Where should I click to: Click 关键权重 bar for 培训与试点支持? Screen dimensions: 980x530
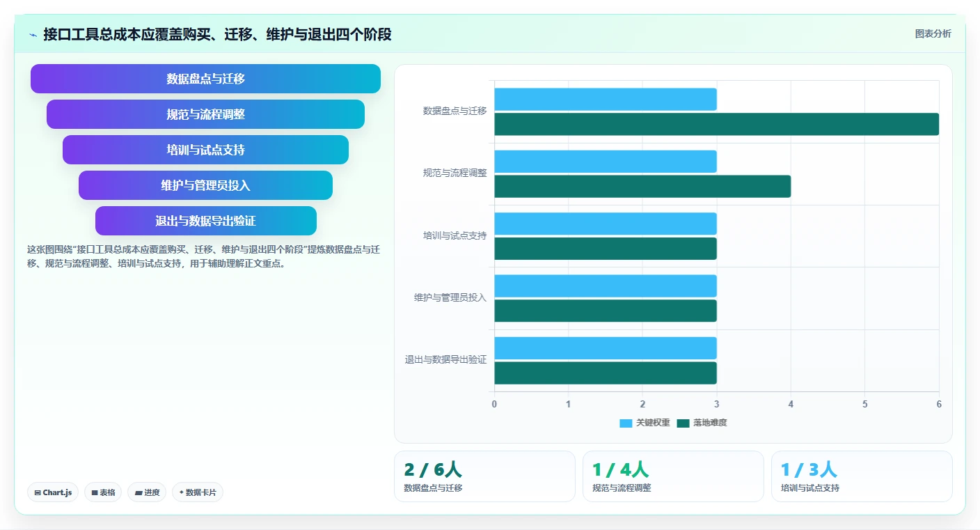click(606, 224)
